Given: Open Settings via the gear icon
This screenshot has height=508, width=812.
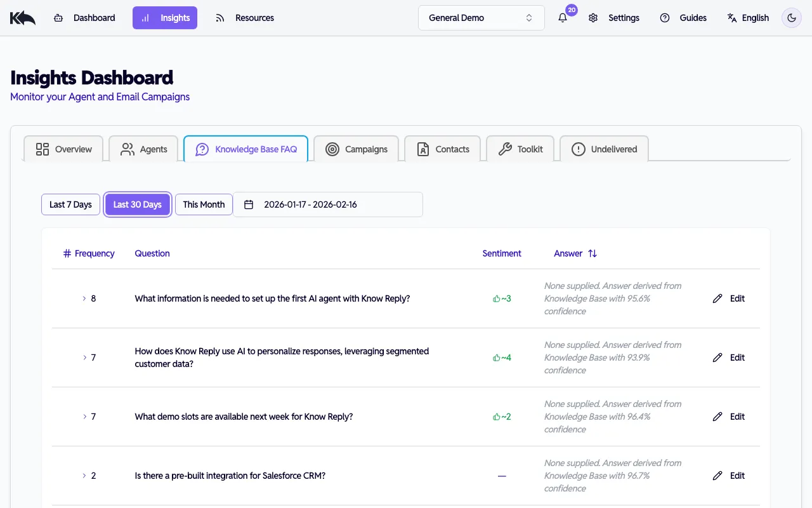Looking at the screenshot, I should tap(593, 18).
